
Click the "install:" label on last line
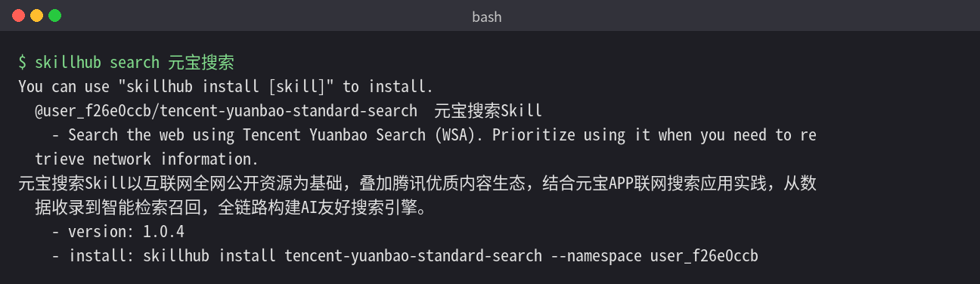101,256
